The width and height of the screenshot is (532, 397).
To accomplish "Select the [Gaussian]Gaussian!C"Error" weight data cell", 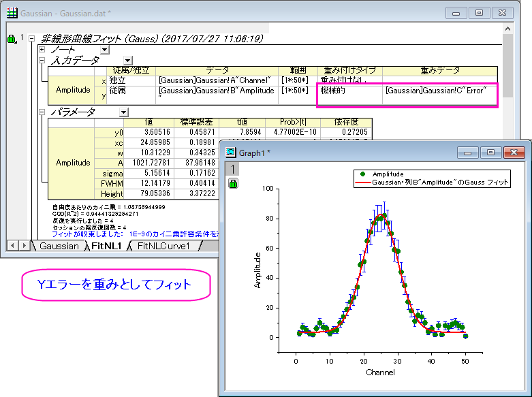I will (440, 95).
